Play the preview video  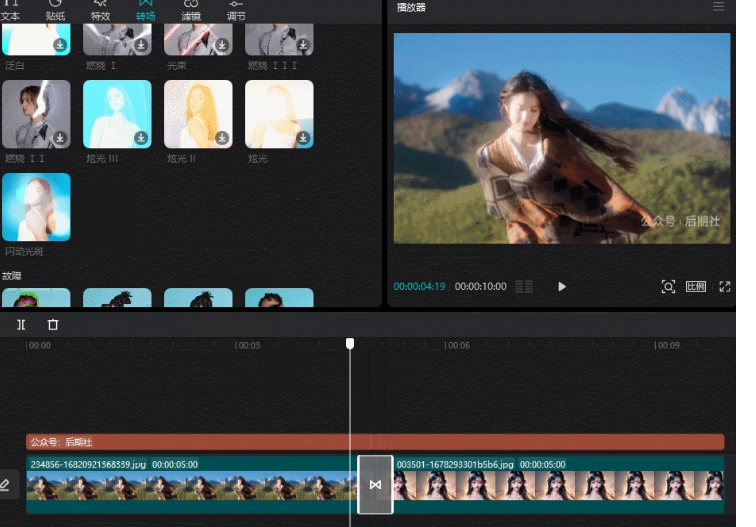562,286
